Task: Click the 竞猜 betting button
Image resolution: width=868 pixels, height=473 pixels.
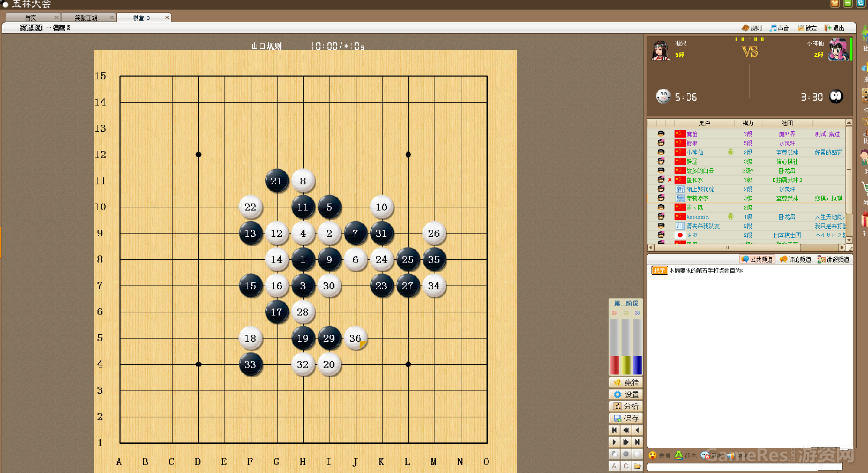Action: (x=625, y=382)
